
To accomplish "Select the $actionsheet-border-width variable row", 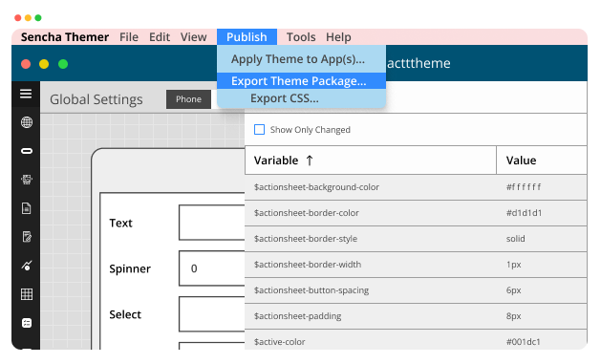I will tap(416, 265).
